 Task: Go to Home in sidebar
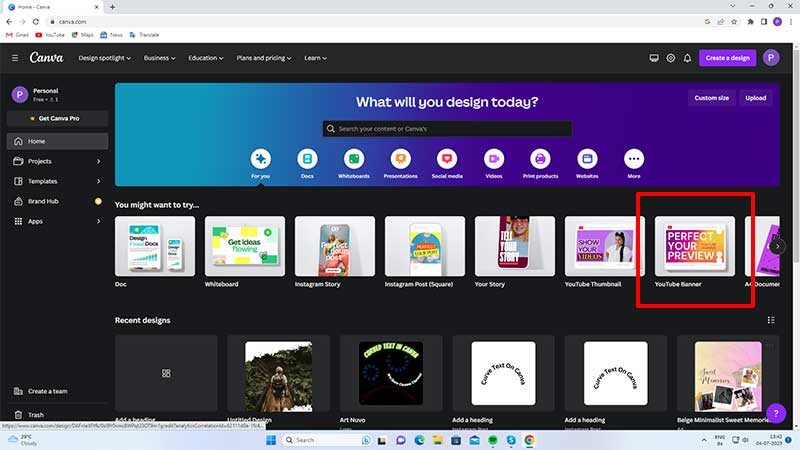coord(57,141)
